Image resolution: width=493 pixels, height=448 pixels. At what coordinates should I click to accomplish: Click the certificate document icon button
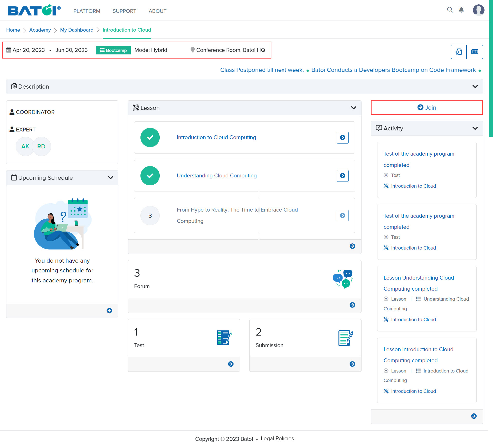(x=459, y=52)
